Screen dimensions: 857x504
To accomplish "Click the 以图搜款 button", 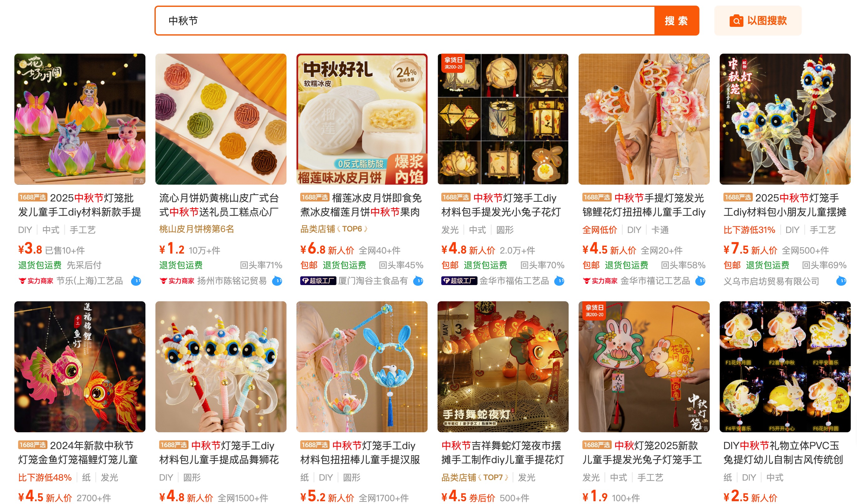I will tap(758, 21).
